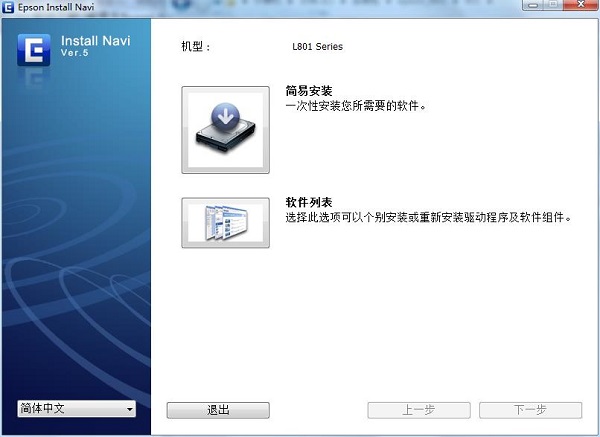
Task: Click the 一次性安装您所需要的软件 description
Action: [355, 106]
